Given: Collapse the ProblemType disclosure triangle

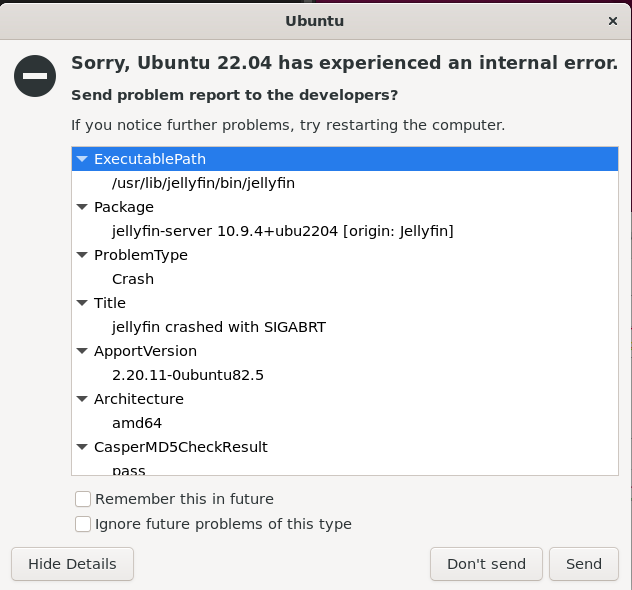Looking at the screenshot, I should click(82, 255).
